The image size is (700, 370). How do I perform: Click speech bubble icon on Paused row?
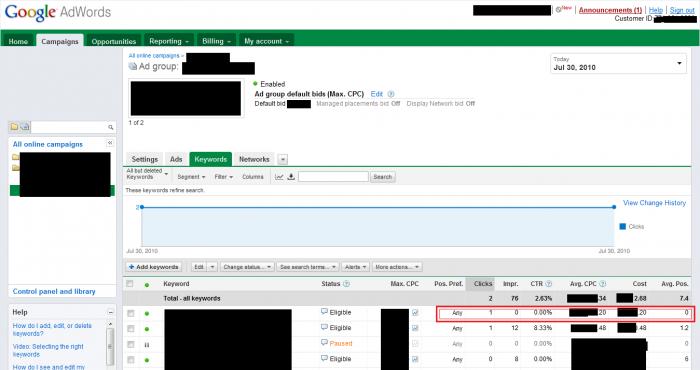(x=325, y=343)
